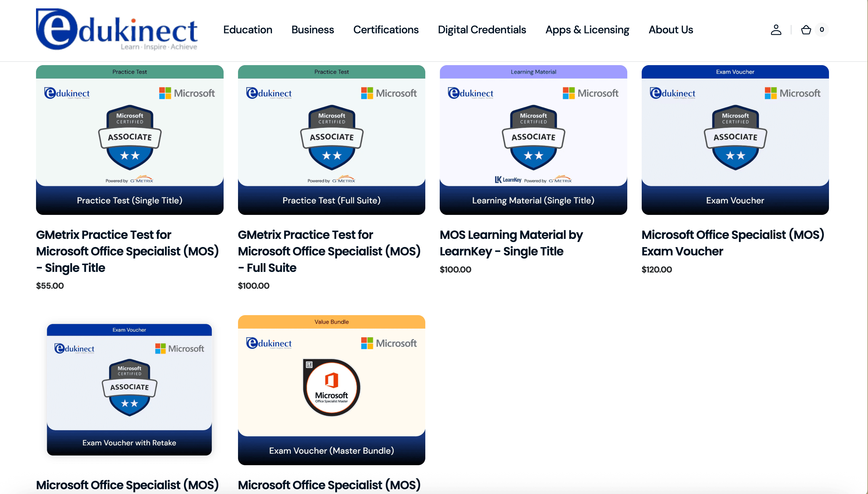The image size is (868, 494).
Task: Open the Business menu
Action: (x=312, y=29)
